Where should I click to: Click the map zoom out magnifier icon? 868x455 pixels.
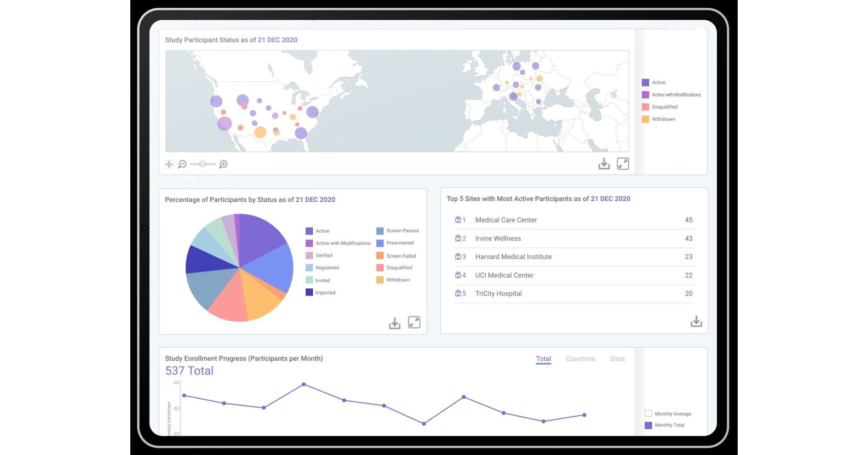182,164
